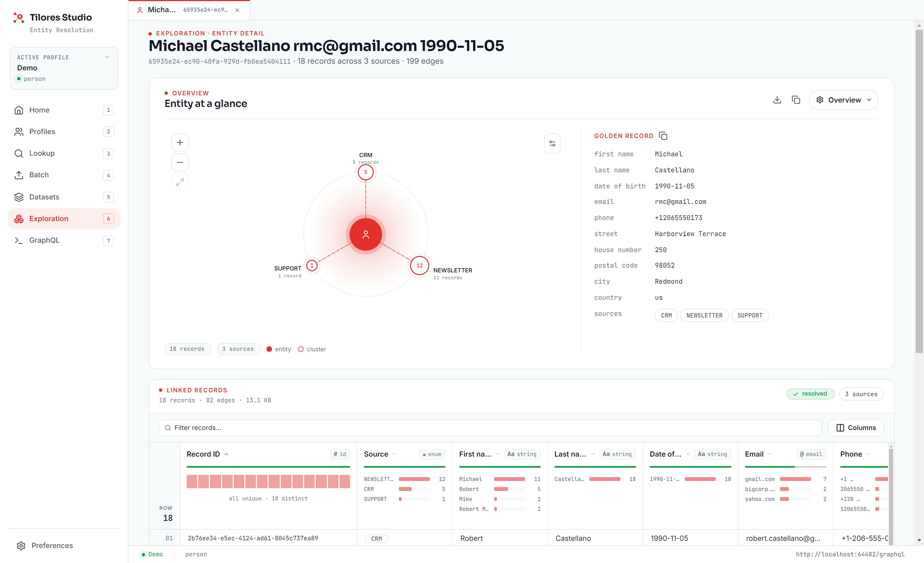
Task: Open the Lookup page
Action: tap(64, 153)
